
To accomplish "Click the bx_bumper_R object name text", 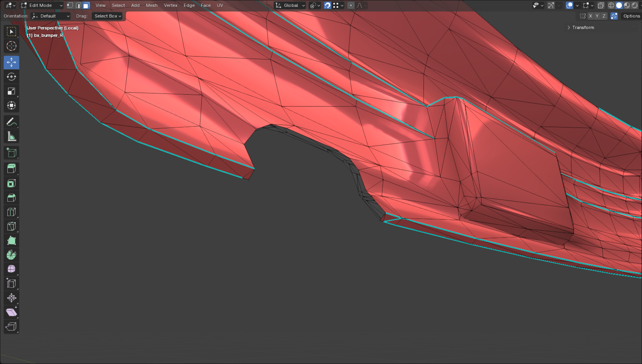I will click(48, 35).
